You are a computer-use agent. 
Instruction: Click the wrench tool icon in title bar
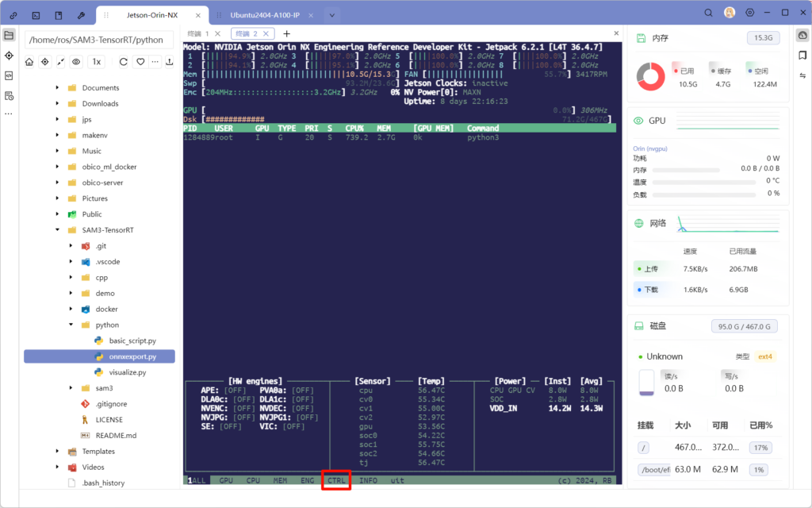coord(81,15)
